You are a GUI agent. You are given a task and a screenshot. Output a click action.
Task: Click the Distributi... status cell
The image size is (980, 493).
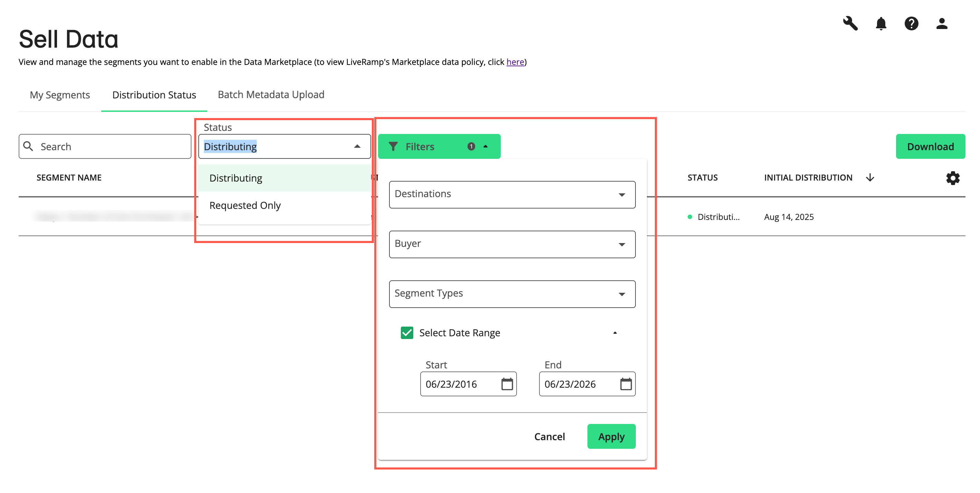(714, 217)
